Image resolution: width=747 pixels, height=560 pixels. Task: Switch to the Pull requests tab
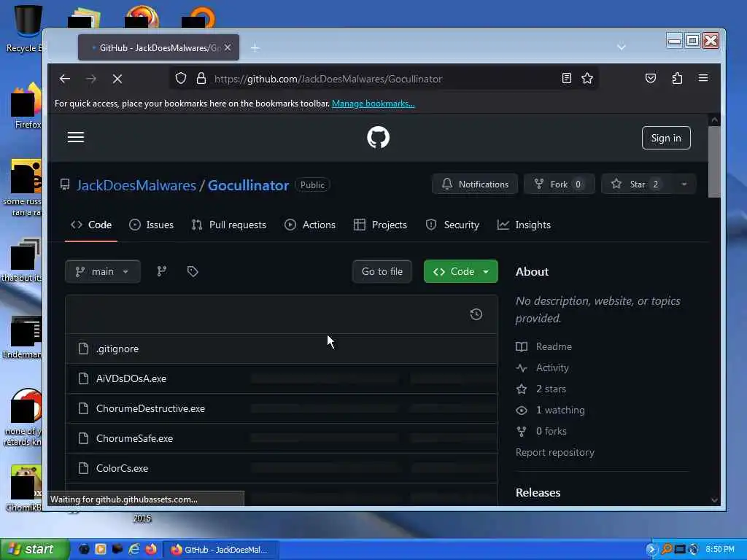point(228,225)
